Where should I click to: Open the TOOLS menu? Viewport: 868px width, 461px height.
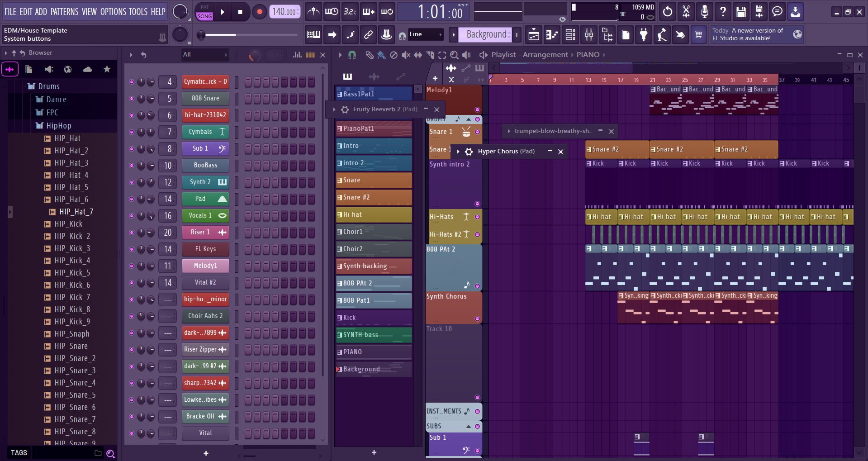138,12
